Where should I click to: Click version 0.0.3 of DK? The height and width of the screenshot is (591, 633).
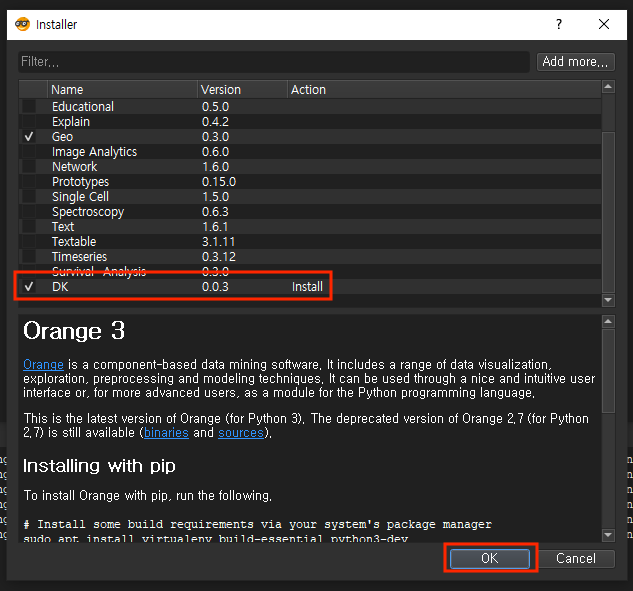tap(215, 287)
